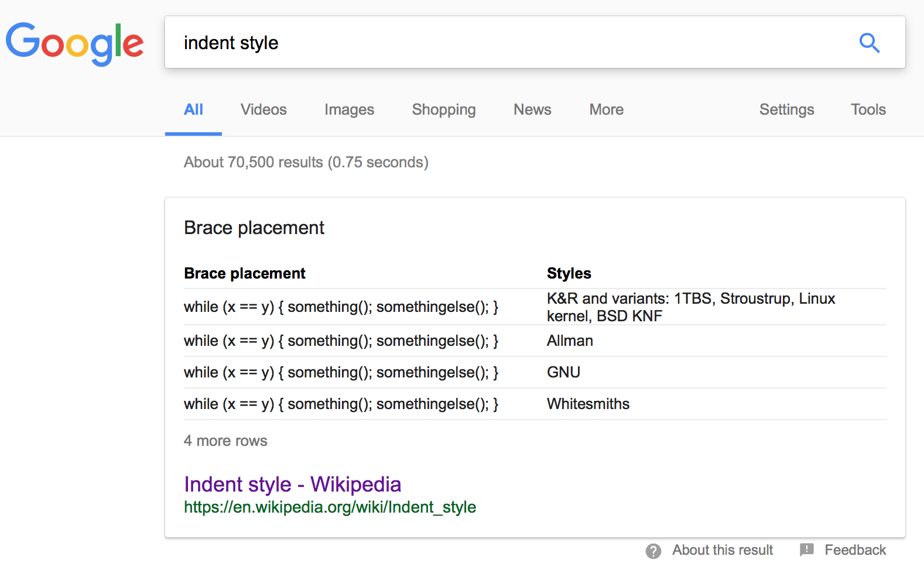Switch to the Videos tab
The image size is (924, 577).
pyautogui.click(x=263, y=109)
